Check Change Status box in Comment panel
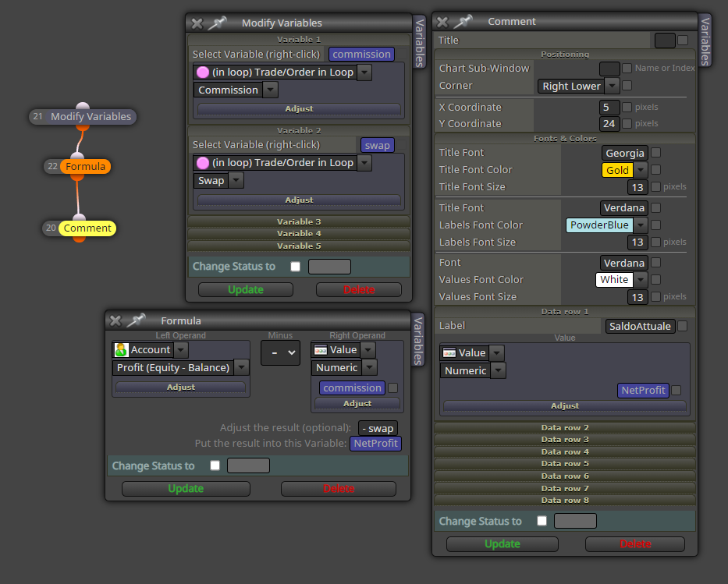 click(542, 520)
